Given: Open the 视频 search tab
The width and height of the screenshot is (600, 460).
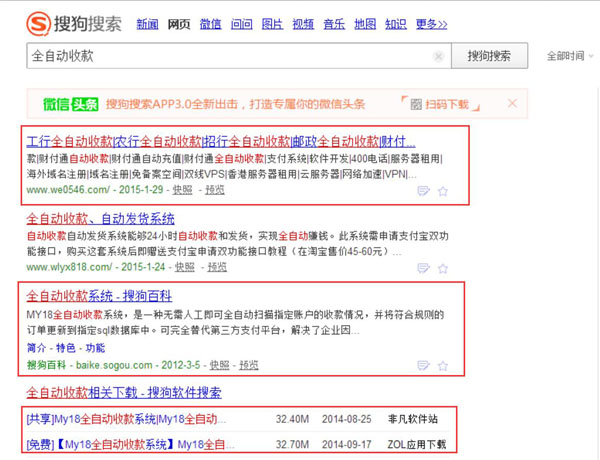Looking at the screenshot, I should [303, 24].
